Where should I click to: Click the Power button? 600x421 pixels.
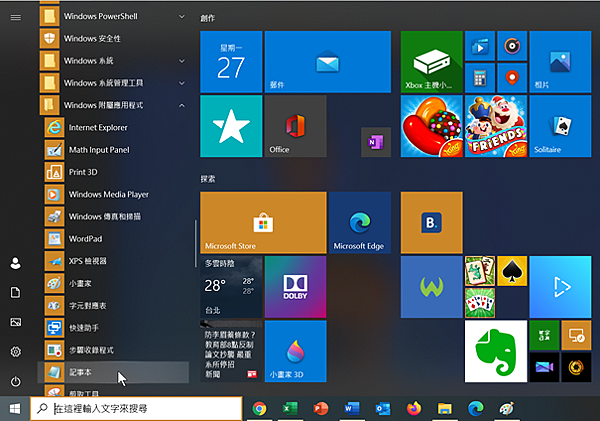coord(16,382)
